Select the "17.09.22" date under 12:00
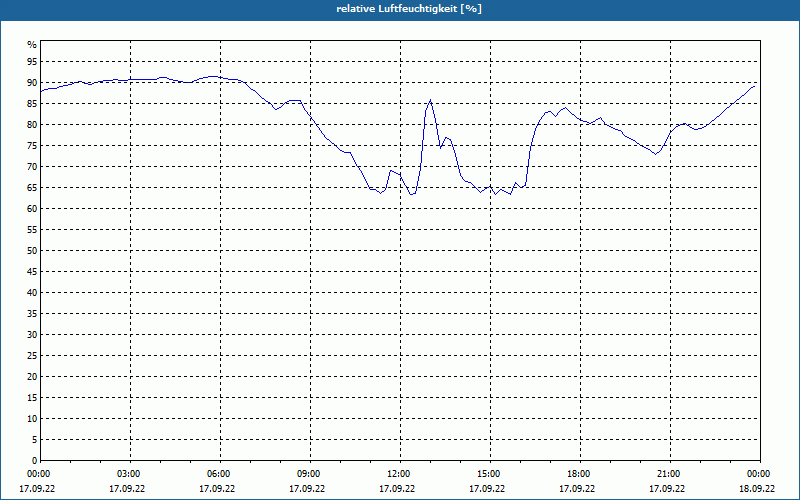Screen dimensions: 800x500 pos(397,489)
